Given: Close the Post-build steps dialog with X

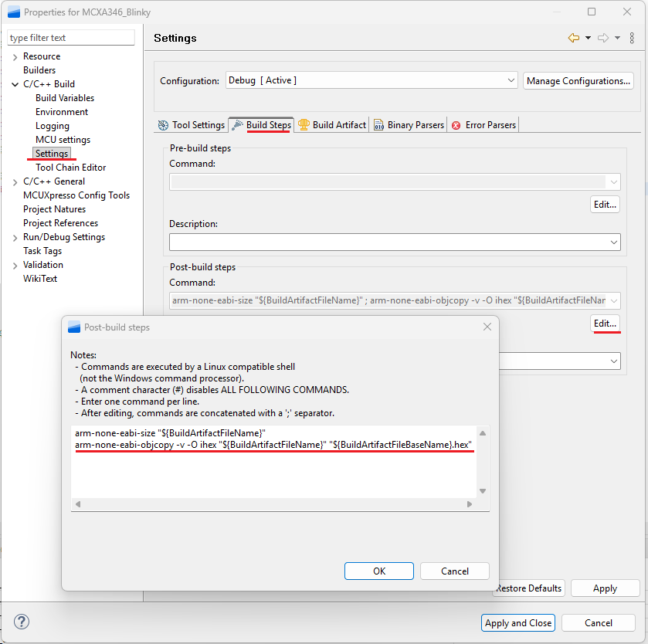Looking at the screenshot, I should [x=487, y=327].
